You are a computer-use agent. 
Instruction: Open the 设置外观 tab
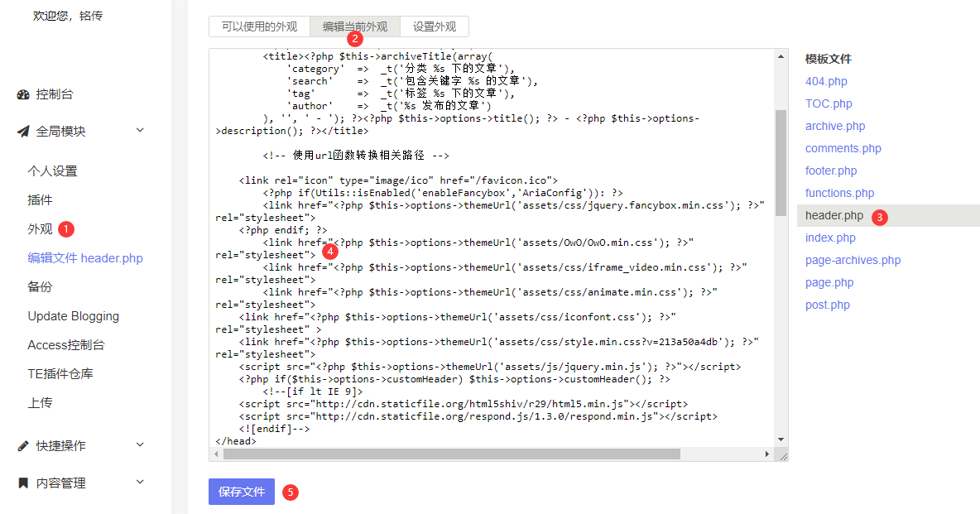point(435,26)
